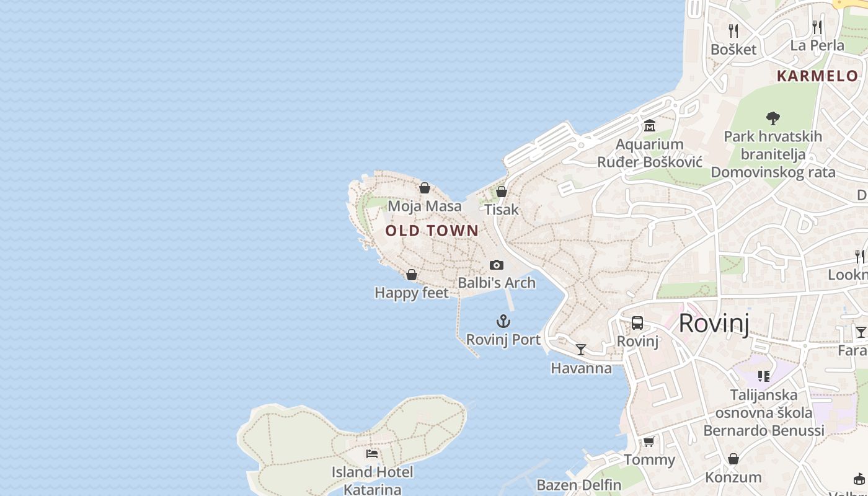Image resolution: width=868 pixels, height=496 pixels.
Task: Select the Happy feet shop icon
Action: pyautogui.click(x=412, y=275)
